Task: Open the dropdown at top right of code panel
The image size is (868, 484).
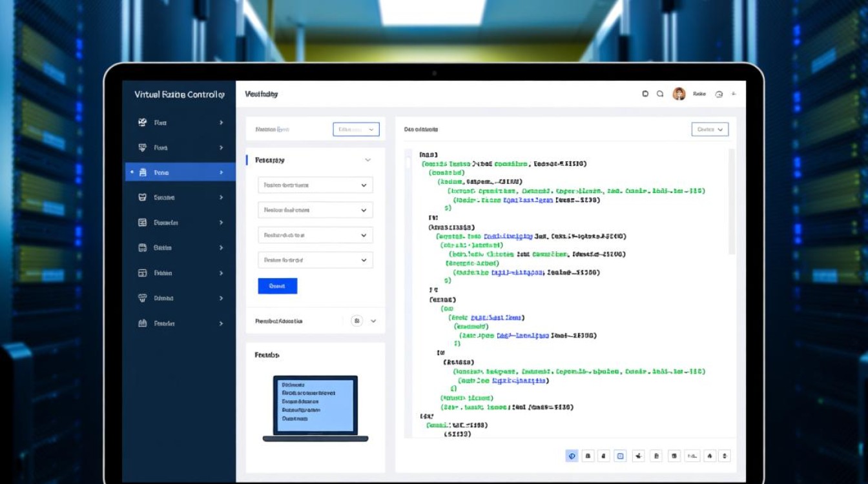Action: pyautogui.click(x=710, y=129)
